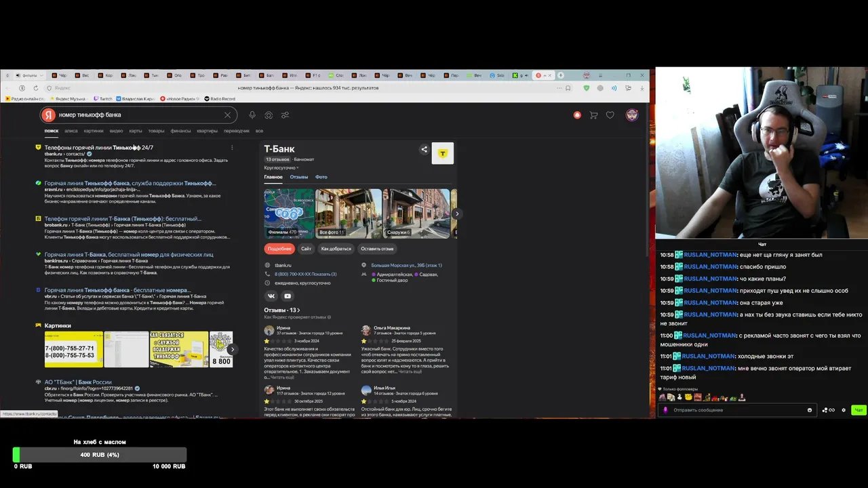
Task: Switch to видео search tab
Action: click(116, 131)
